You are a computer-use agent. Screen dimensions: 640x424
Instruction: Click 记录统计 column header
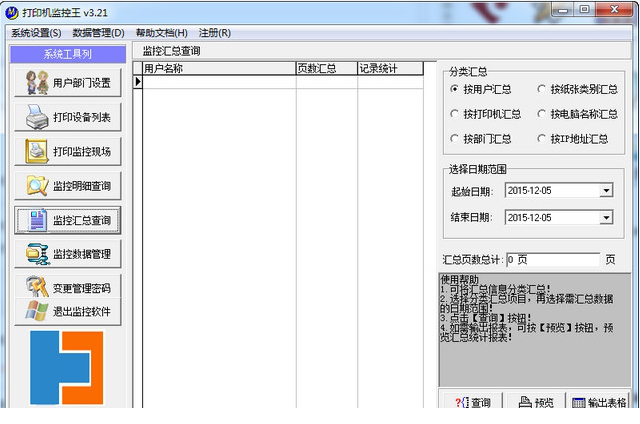[390, 69]
